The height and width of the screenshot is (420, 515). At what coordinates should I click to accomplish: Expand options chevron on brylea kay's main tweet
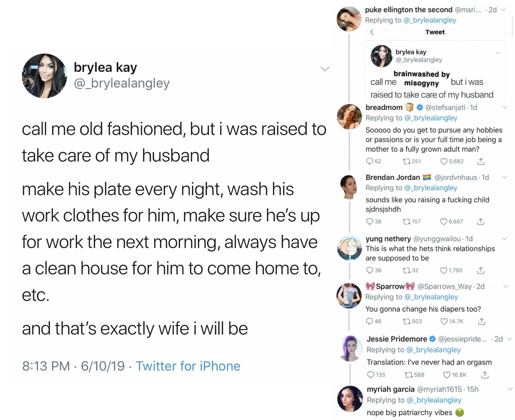click(x=325, y=69)
